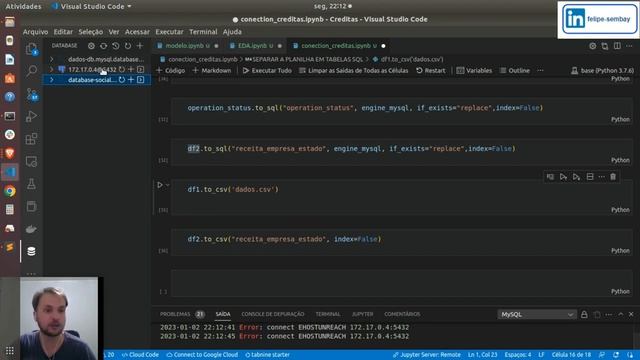
Task: Open Brave browser from Ubuntu dock
Action: [10, 153]
